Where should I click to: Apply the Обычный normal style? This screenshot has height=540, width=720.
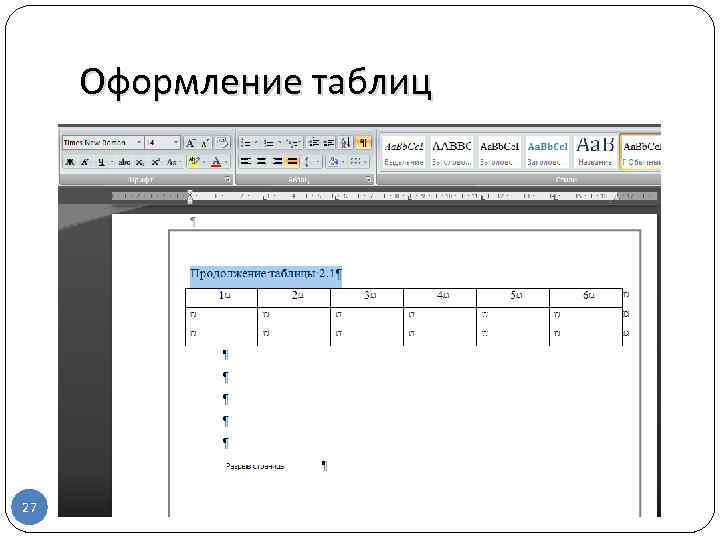pyautogui.click(x=641, y=153)
